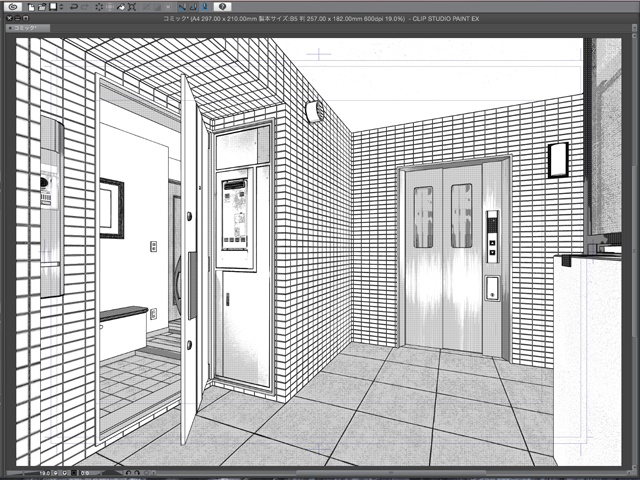Click the Clear/Delete dotted-circle icon
This screenshot has height=480, width=640.
point(99,7)
